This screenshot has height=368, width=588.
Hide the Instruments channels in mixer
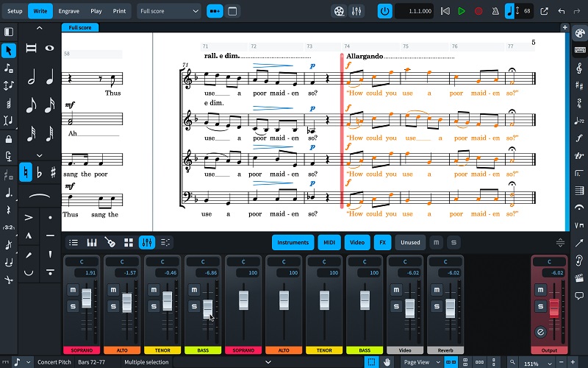click(293, 242)
